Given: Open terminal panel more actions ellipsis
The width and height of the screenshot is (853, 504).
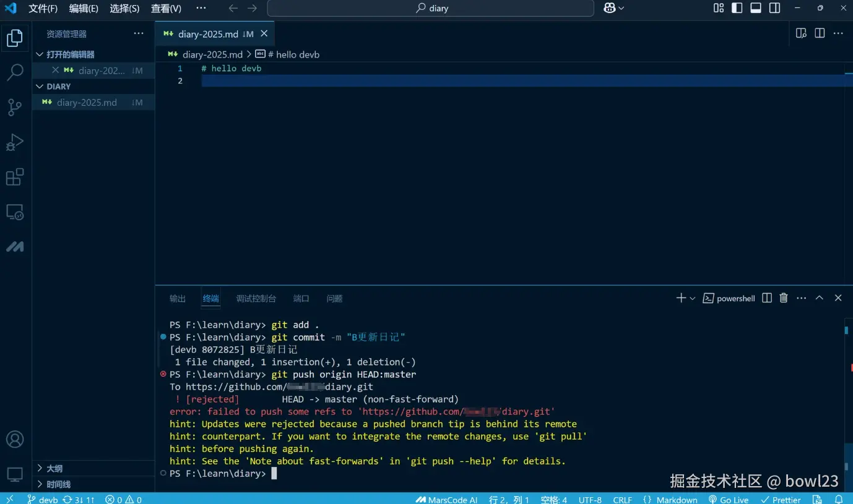Looking at the screenshot, I should (x=802, y=298).
